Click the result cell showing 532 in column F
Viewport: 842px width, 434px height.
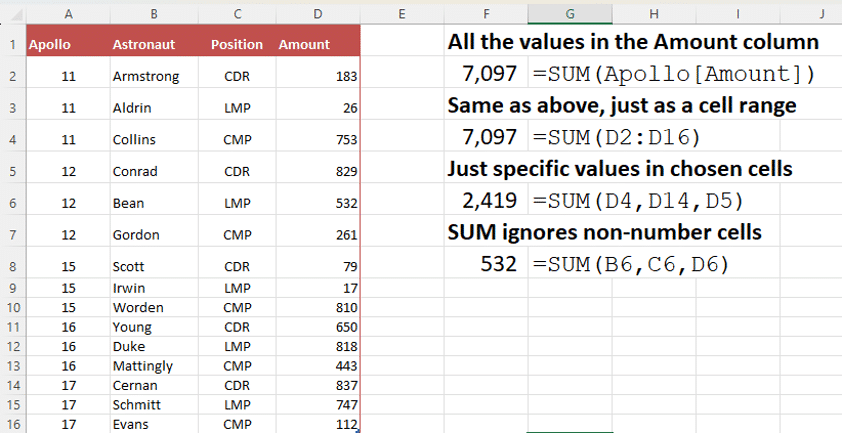(497, 264)
